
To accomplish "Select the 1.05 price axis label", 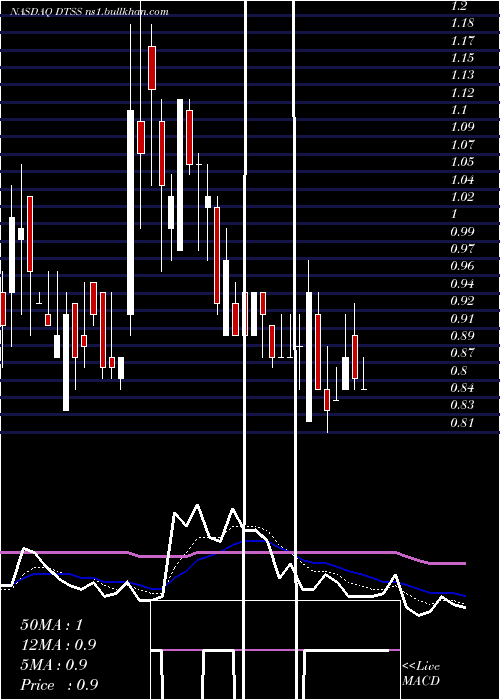I will (x=462, y=162).
